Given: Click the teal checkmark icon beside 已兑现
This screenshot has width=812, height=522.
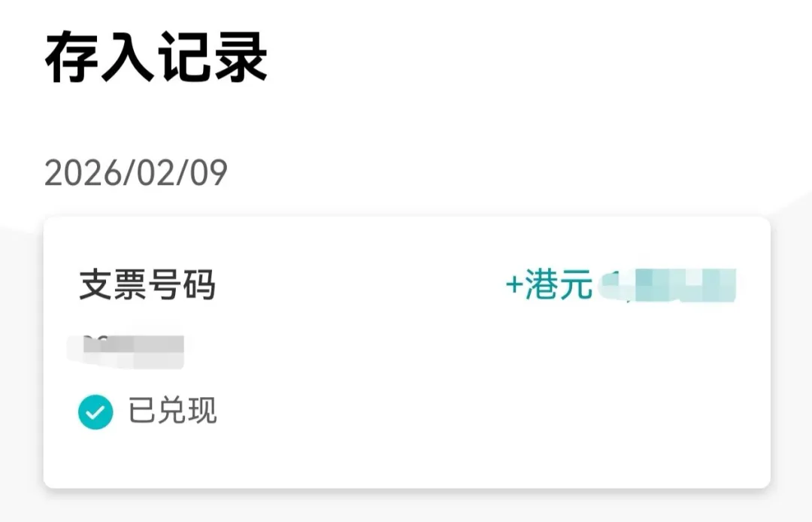Looking at the screenshot, I should tap(95, 412).
